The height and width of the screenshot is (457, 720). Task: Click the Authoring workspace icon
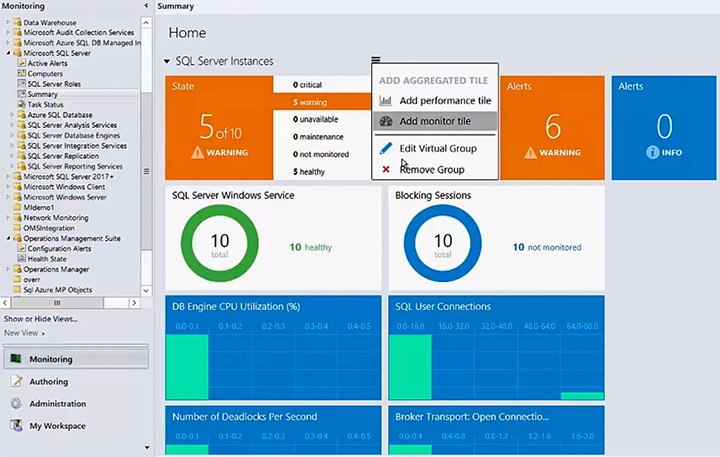click(17, 381)
